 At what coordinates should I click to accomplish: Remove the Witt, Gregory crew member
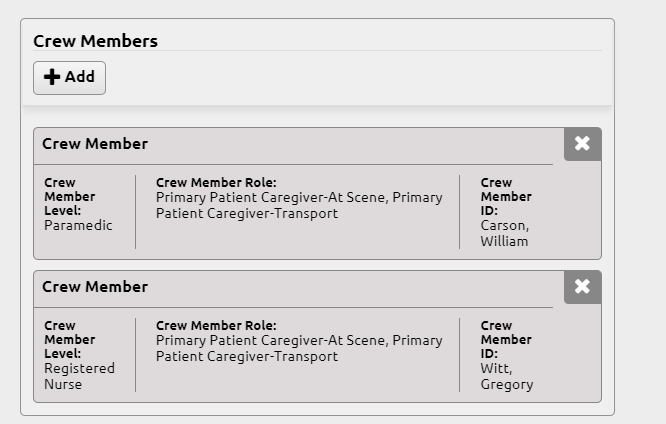coord(582,287)
